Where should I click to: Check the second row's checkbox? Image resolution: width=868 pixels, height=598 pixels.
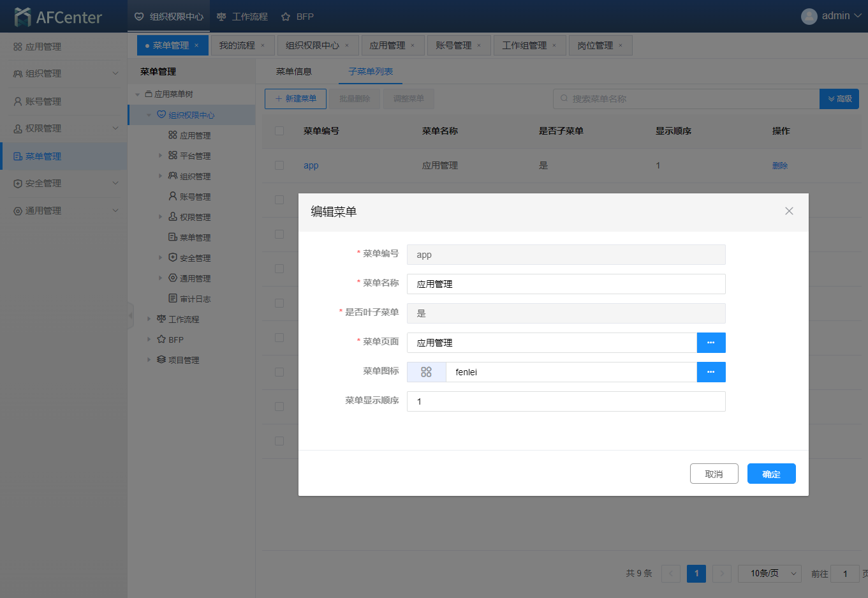pos(279,200)
